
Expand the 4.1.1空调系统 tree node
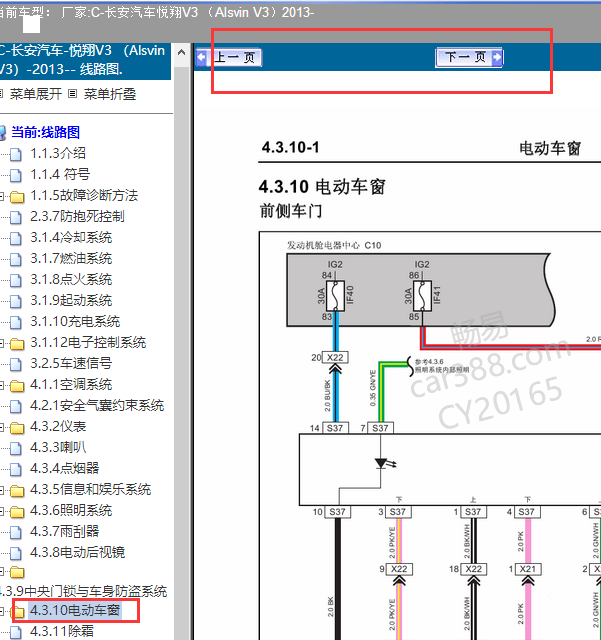[x=2, y=386]
